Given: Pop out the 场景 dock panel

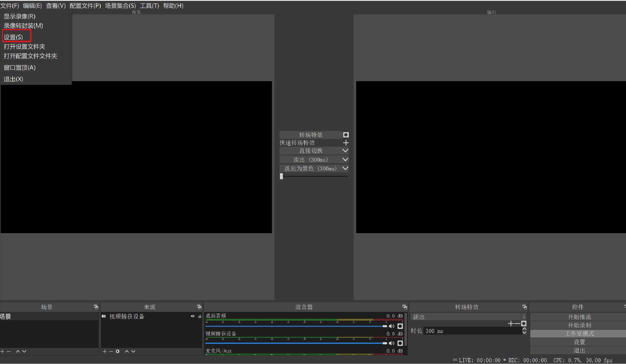Looking at the screenshot, I should (96, 307).
